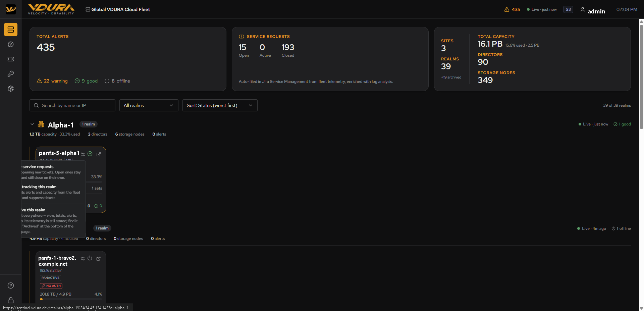
Task: Open the key credentials sidebar icon
Action: click(11, 74)
